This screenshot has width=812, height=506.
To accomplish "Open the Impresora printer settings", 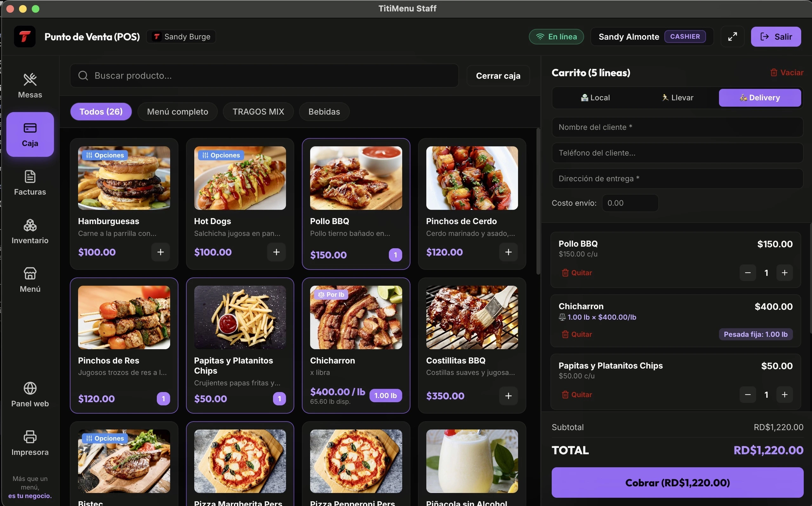I will 30,443.
